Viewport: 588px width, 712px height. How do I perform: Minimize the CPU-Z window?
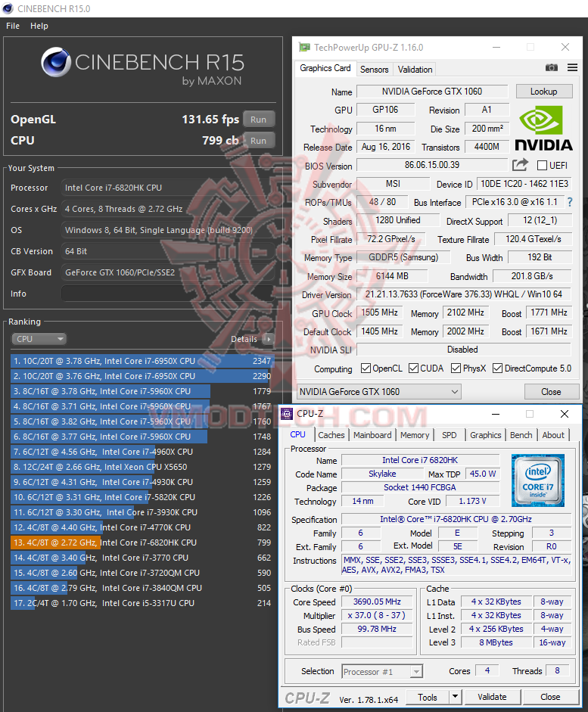pos(496,414)
